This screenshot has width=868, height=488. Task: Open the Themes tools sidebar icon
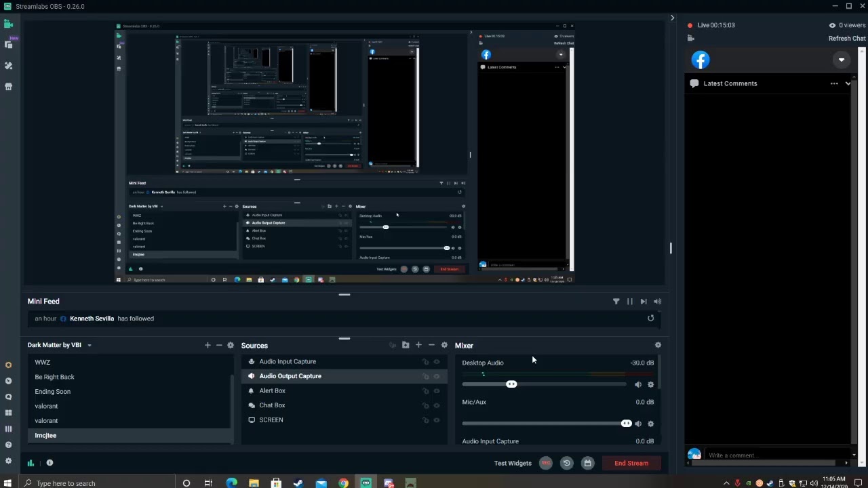9,66
